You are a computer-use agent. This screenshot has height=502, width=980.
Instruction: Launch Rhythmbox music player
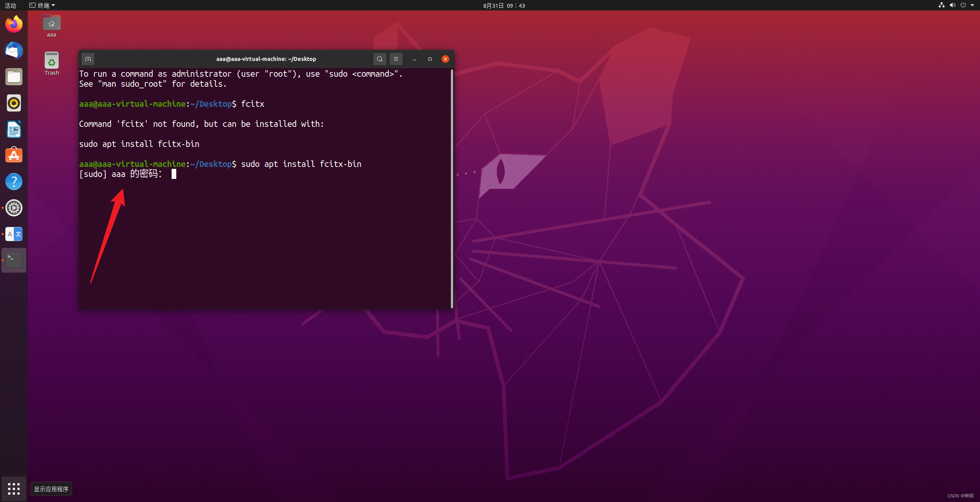pyautogui.click(x=14, y=103)
